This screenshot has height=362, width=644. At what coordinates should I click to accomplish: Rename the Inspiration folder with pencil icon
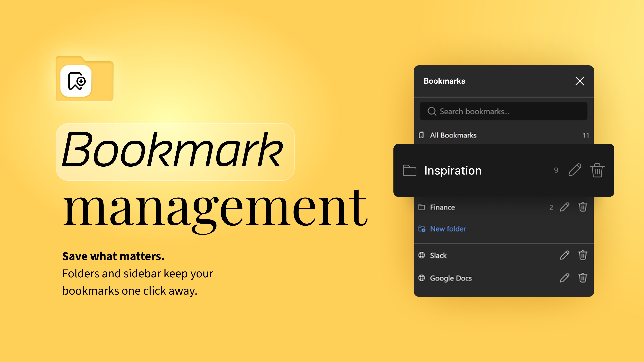[x=575, y=170]
